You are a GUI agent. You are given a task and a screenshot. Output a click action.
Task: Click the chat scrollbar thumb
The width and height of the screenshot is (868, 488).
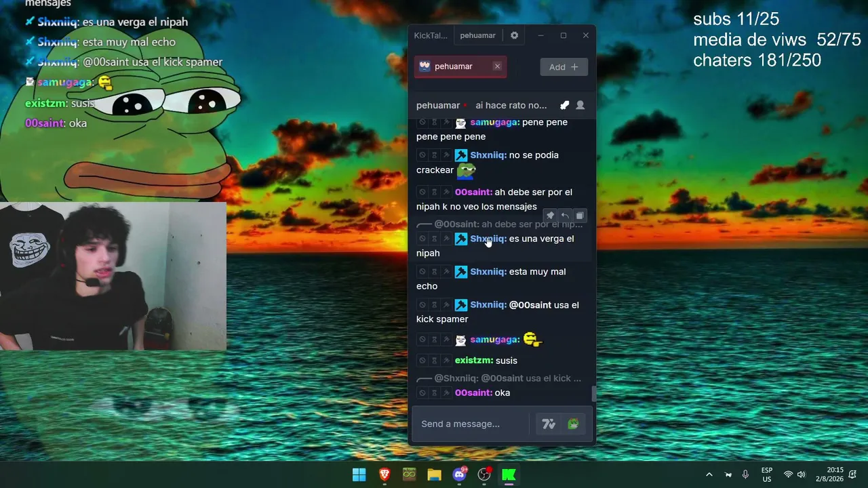[593, 394]
